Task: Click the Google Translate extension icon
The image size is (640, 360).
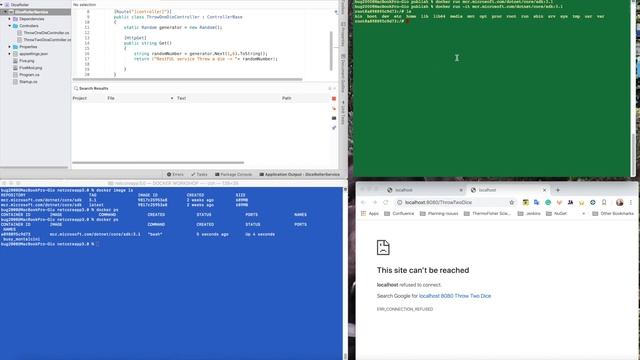Action: [537, 202]
